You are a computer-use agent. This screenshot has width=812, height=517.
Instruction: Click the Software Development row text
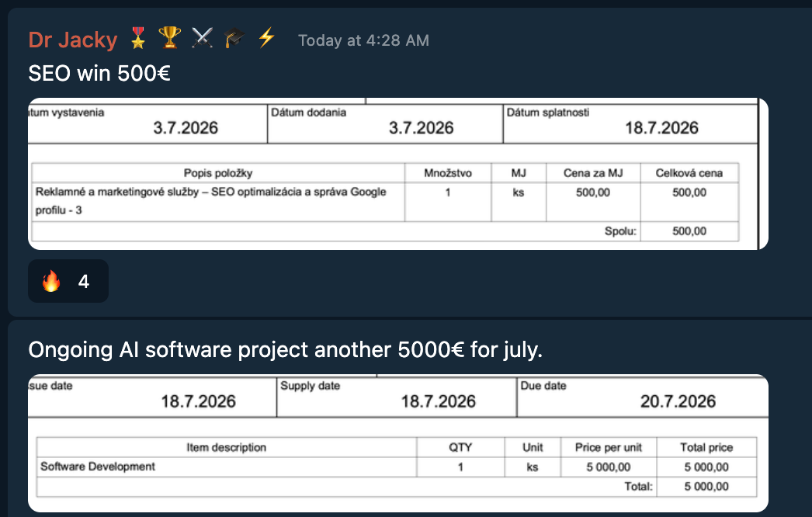tap(98, 467)
